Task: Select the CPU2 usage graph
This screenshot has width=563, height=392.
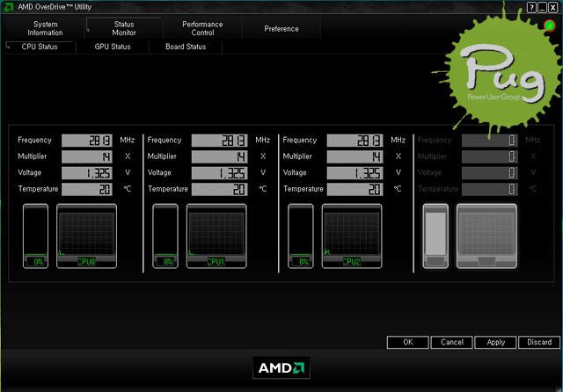Action: click(352, 236)
